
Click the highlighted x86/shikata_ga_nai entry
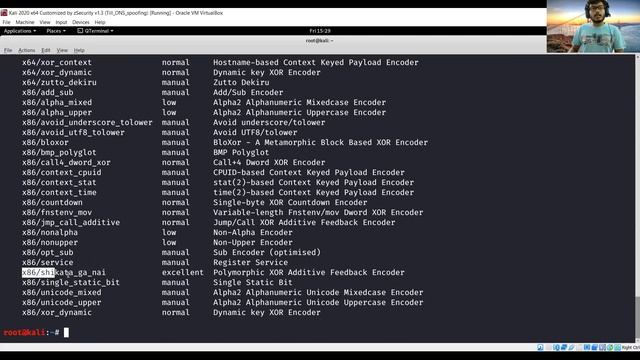[64, 272]
